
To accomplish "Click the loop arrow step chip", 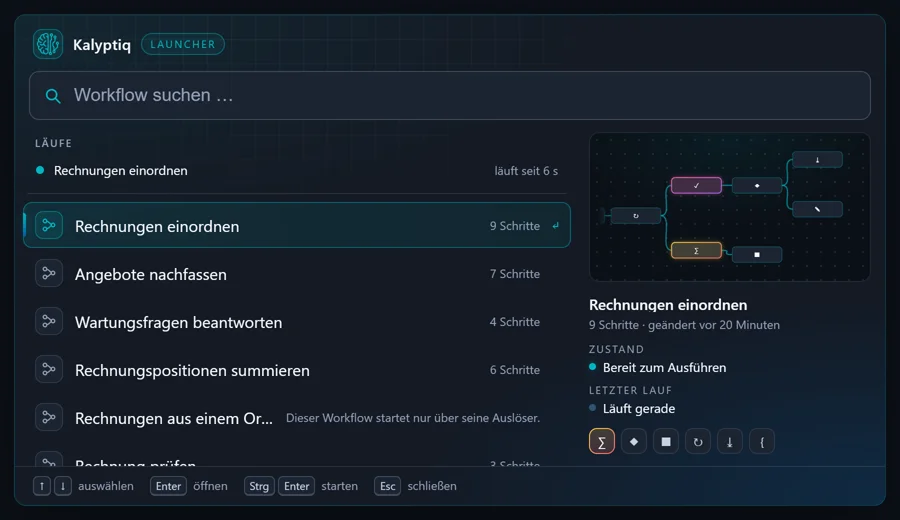I will click(698, 441).
